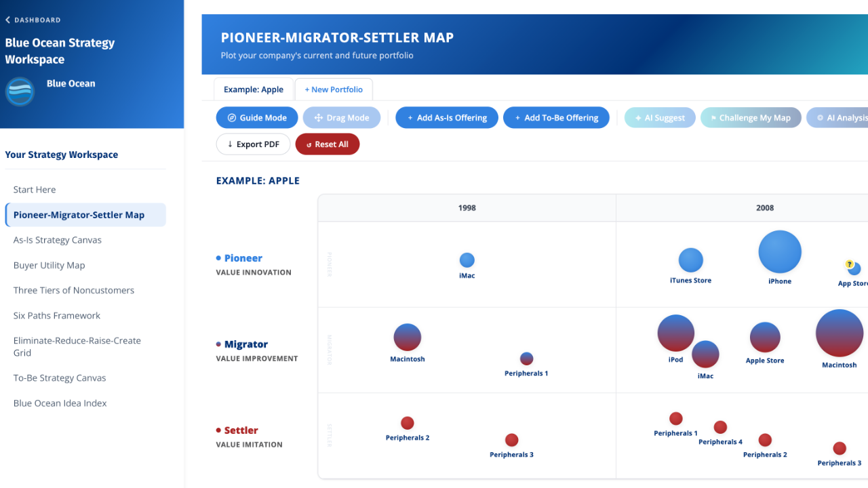
Task: Select the Macintosh bubble under 1998
Action: [x=408, y=338]
